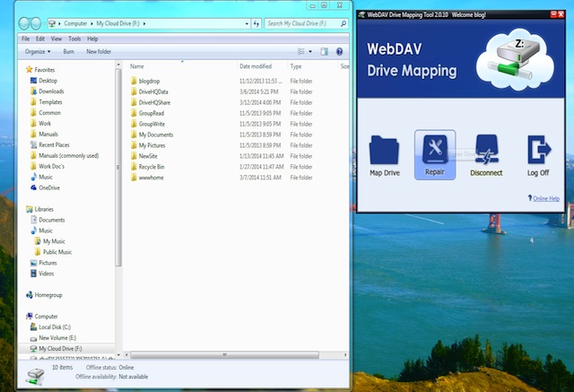Select the DriveHQShare folder
The height and width of the screenshot is (392, 574).
[x=154, y=102]
